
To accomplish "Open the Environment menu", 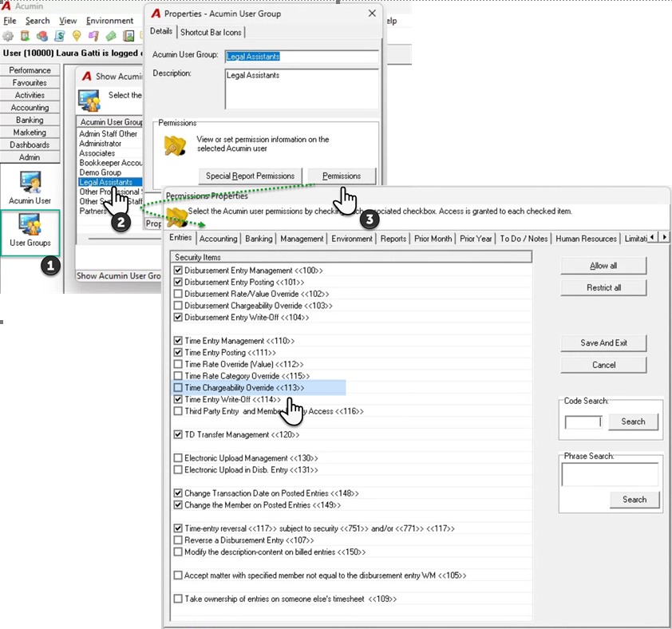I will pos(109,21).
